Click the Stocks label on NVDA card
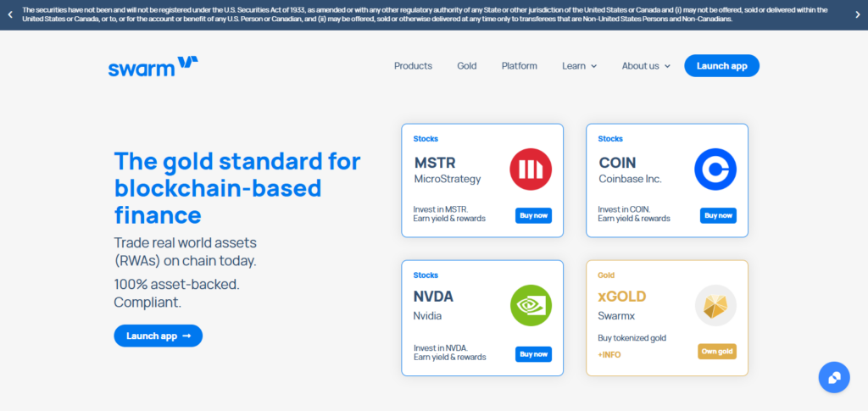Viewport: 868px width, 411px height. (x=426, y=275)
